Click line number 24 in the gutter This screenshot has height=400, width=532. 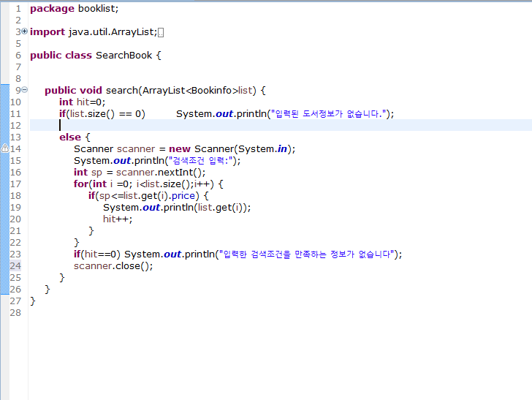point(15,266)
